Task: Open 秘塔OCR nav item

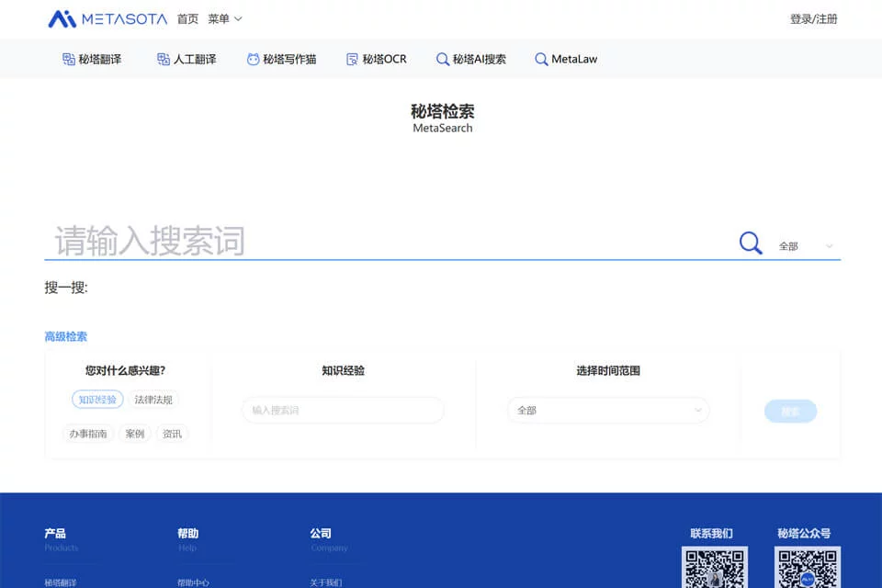Action: coord(377,59)
